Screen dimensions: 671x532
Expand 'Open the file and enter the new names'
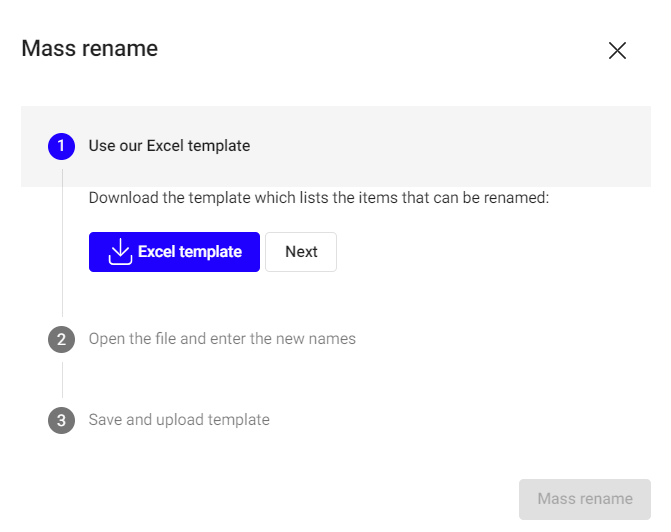[222, 339]
